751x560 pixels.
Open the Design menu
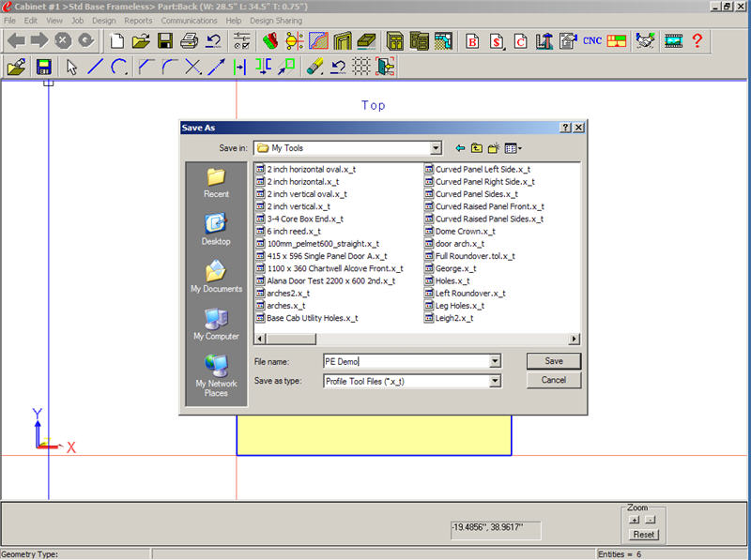point(104,21)
